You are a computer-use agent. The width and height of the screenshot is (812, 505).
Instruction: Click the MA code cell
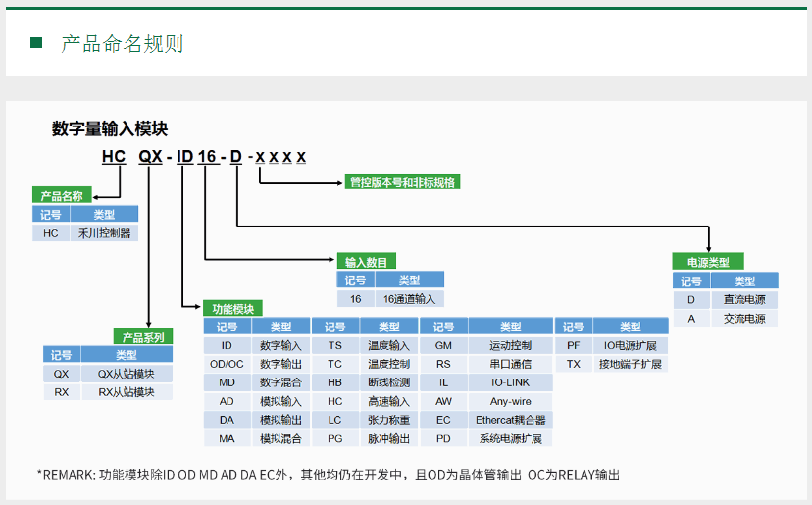[227, 438]
